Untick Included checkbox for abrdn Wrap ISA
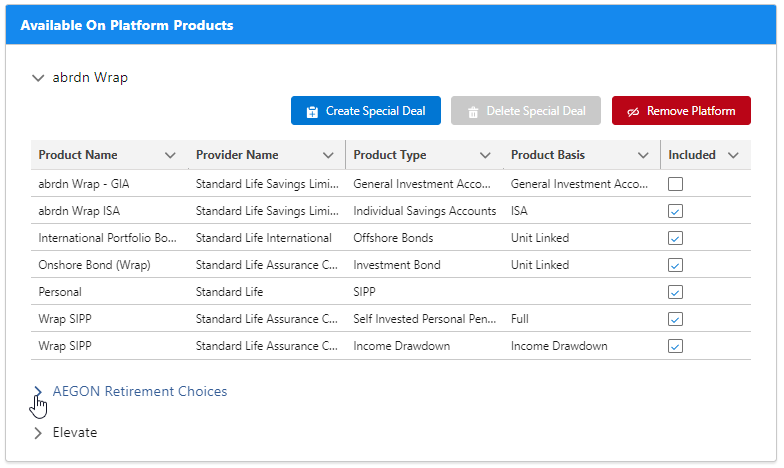The width and height of the screenshot is (784, 468). point(676,211)
